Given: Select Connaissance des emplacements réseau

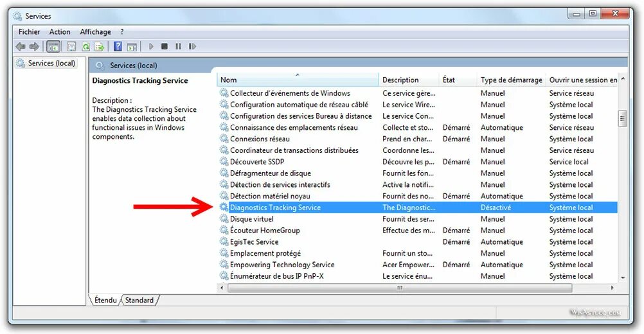Looking at the screenshot, I should point(294,127).
